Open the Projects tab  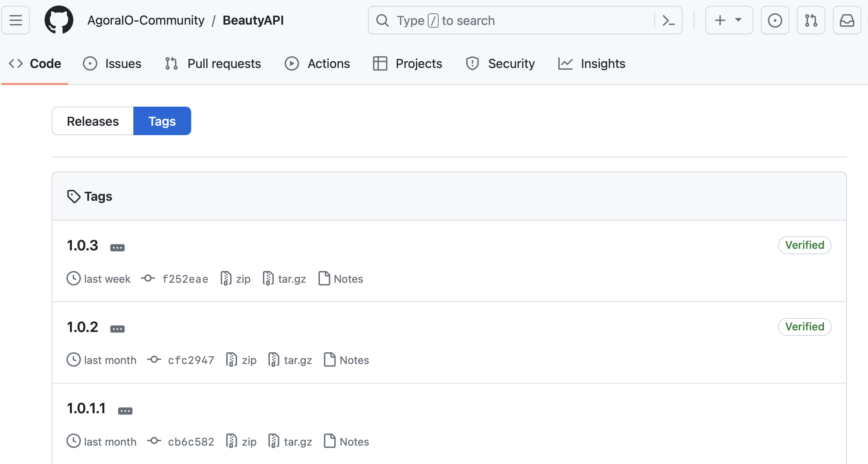tap(407, 64)
